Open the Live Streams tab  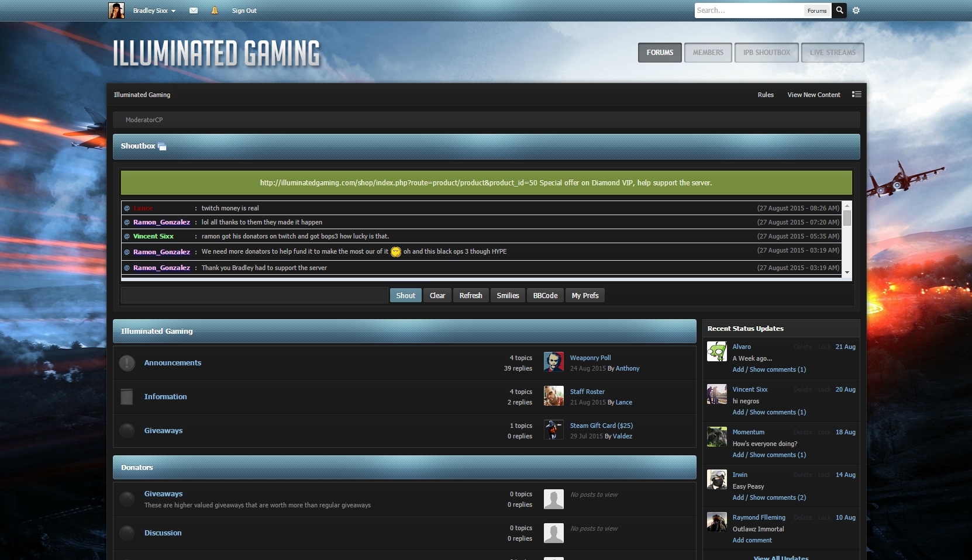click(833, 53)
